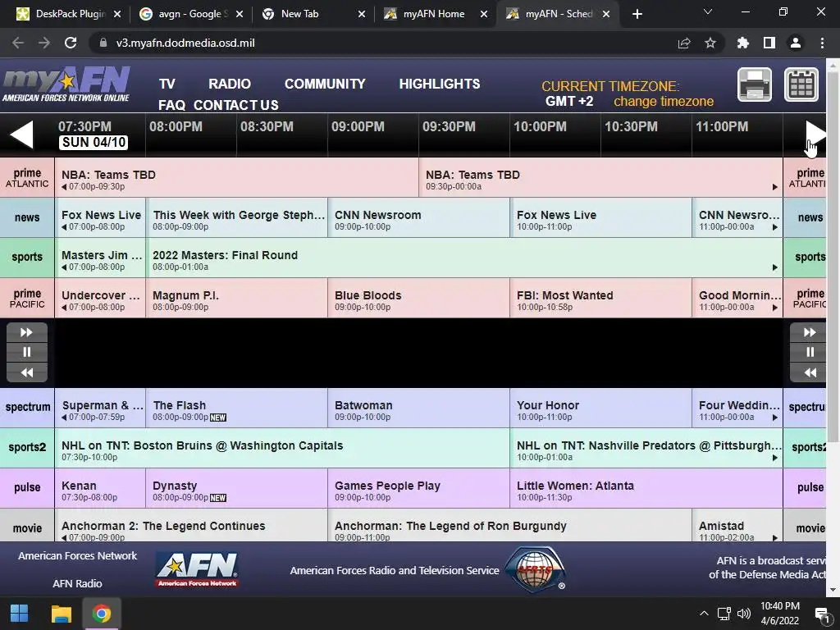Open the COMMUNITY menu
This screenshot has width=840, height=630.
click(325, 84)
